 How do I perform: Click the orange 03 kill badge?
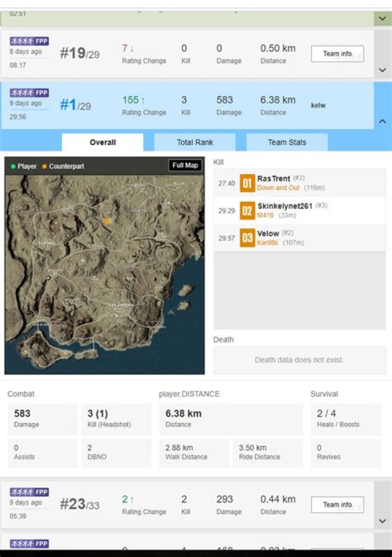click(x=247, y=238)
